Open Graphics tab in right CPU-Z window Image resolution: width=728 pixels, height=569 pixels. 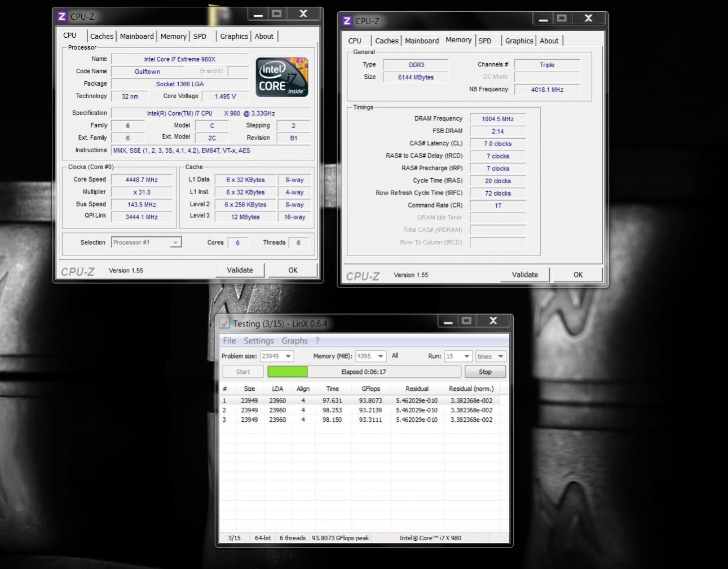coord(519,41)
